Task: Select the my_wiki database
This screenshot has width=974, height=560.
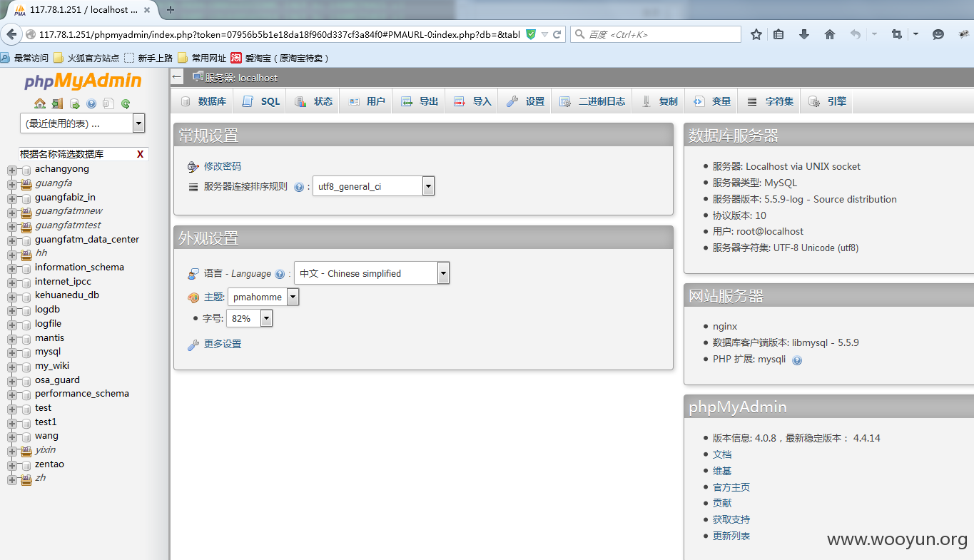Action: (52, 366)
